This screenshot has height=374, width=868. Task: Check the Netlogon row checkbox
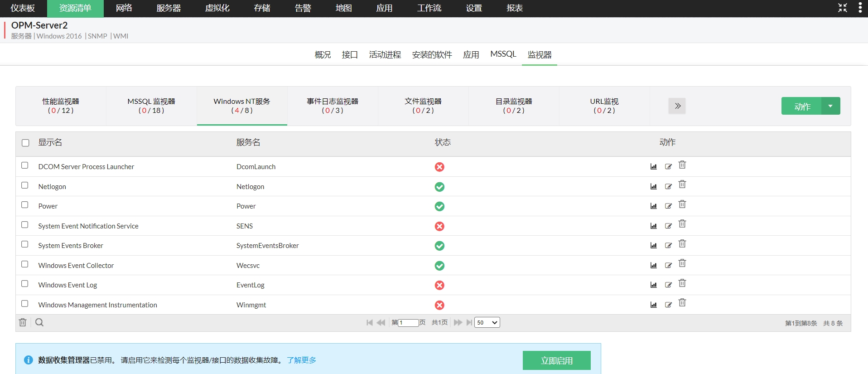click(x=25, y=185)
